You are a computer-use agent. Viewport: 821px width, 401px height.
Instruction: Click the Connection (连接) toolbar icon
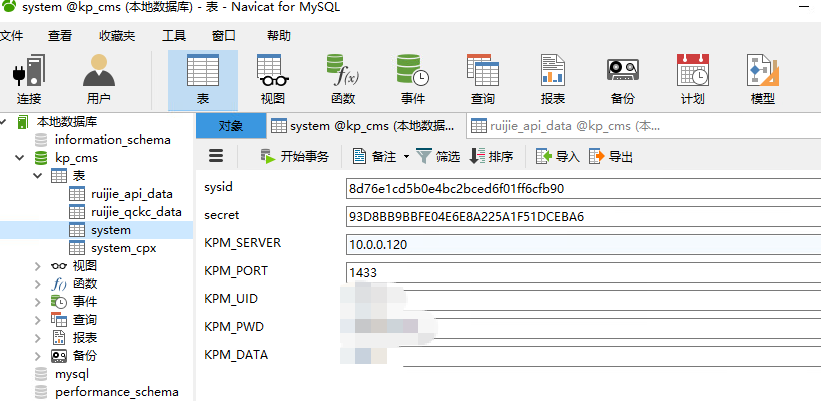click(29, 79)
